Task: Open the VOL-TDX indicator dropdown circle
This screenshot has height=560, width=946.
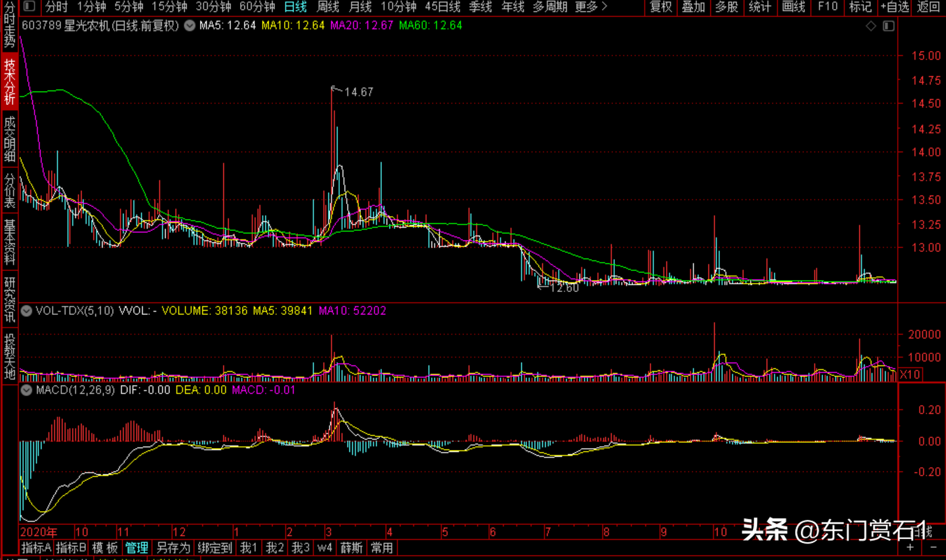Action: 27,311
